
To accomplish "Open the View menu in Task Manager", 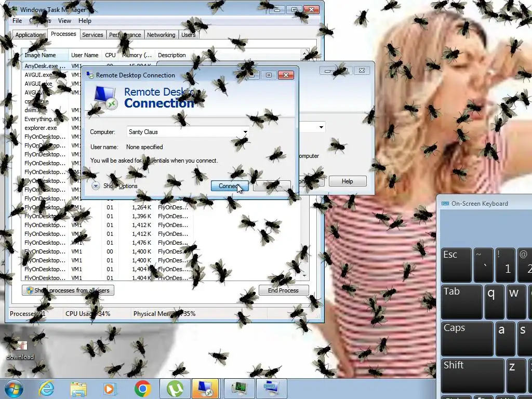I will [64, 21].
